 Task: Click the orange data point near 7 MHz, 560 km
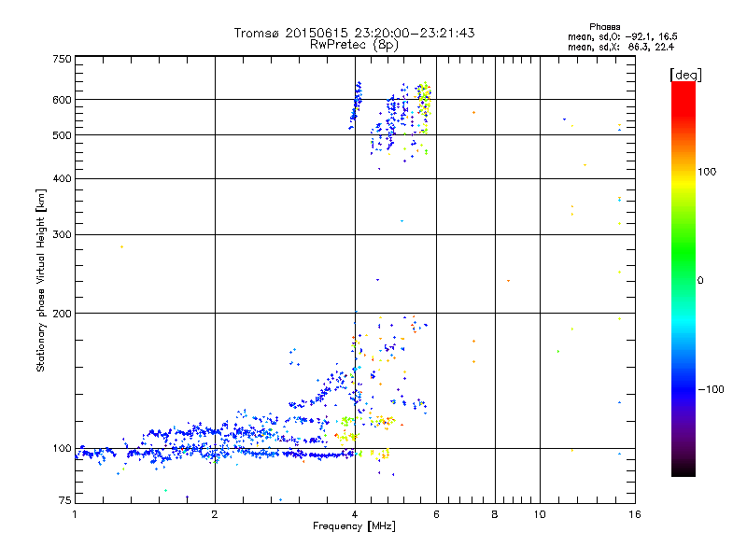[473, 112]
